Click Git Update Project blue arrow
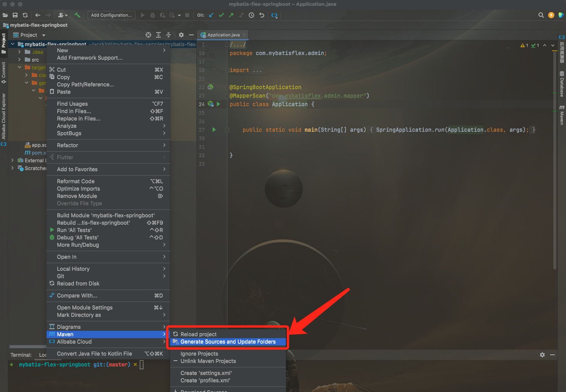The width and height of the screenshot is (566, 392). (x=211, y=15)
